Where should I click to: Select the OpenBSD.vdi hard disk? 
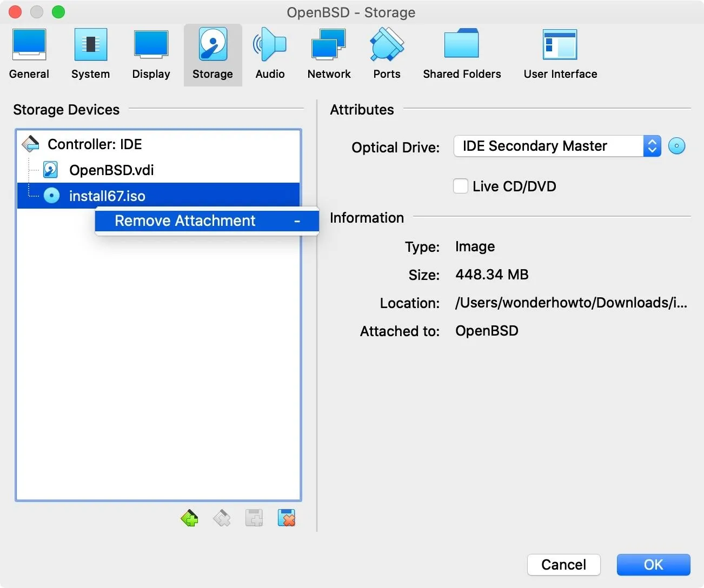(158, 170)
